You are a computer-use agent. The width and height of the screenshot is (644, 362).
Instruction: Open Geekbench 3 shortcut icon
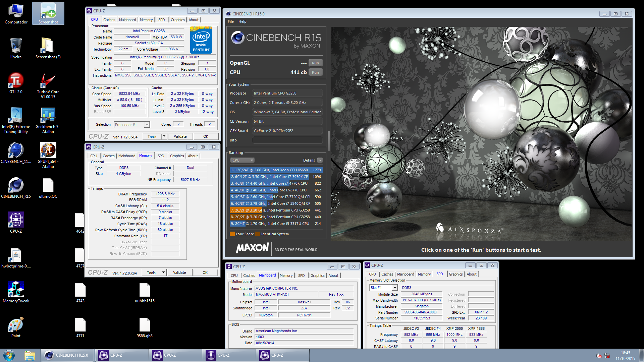click(48, 120)
